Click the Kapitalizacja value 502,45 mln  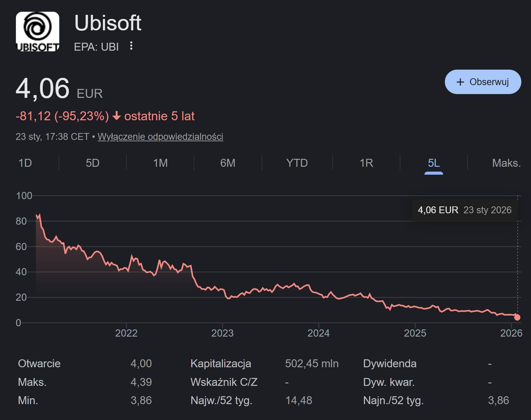(x=311, y=364)
